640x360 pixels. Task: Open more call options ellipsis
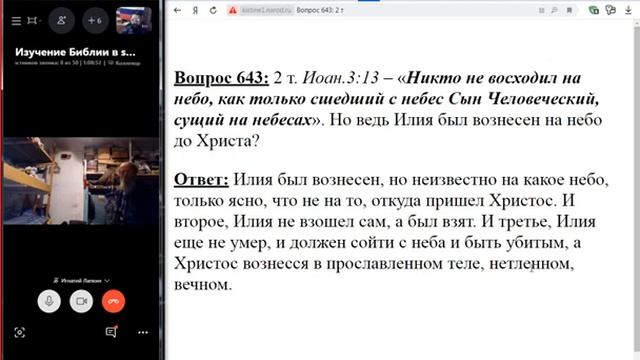(x=143, y=332)
